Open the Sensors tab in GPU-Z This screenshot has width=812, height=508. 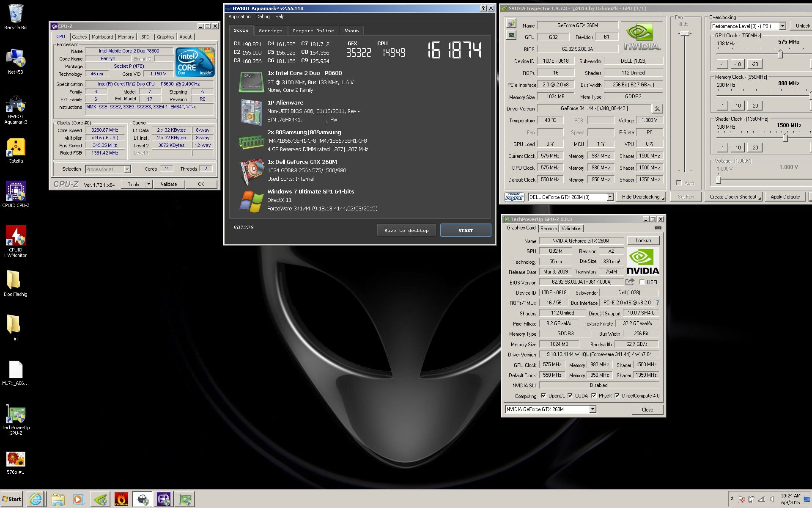[549, 228]
